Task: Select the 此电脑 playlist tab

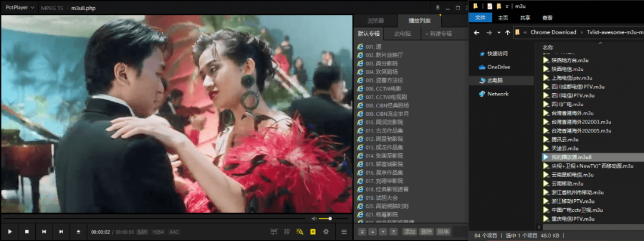Action: point(402,33)
